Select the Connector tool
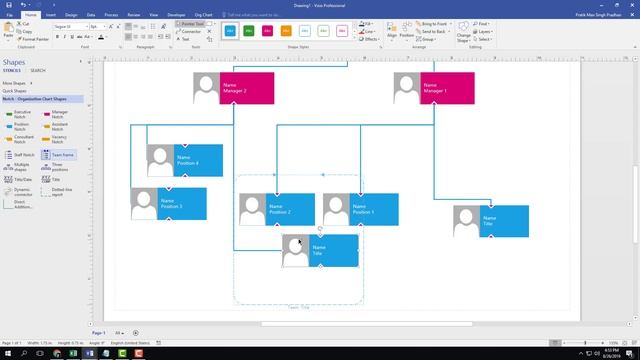This screenshot has width=640, height=360. pos(188,31)
